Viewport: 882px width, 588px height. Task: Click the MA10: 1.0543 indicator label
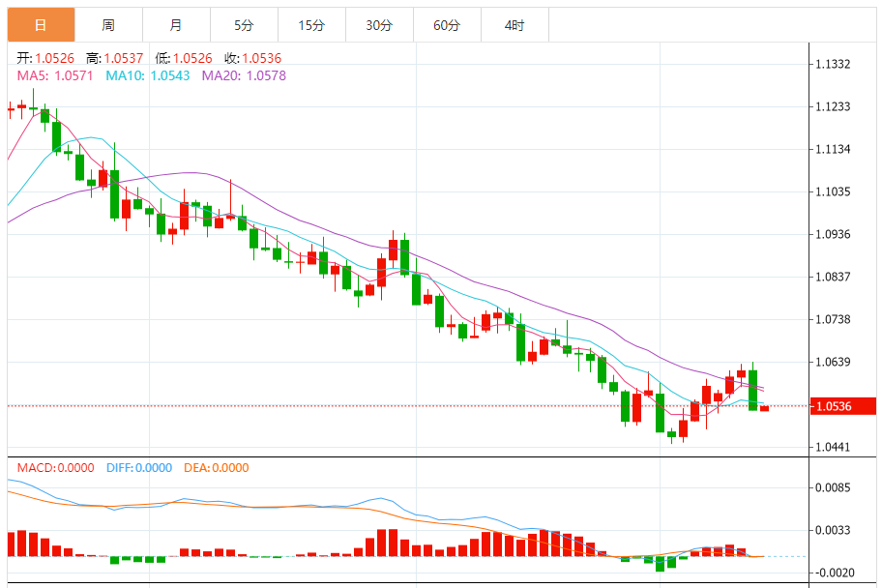(148, 75)
